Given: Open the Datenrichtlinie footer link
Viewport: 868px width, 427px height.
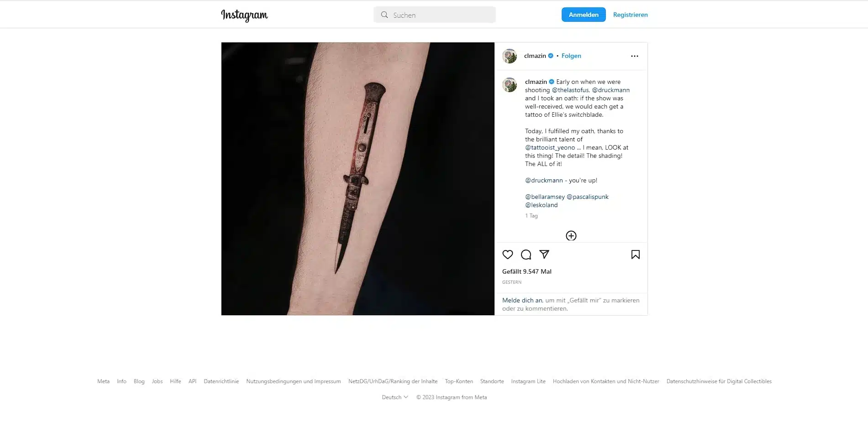Looking at the screenshot, I should (x=221, y=381).
